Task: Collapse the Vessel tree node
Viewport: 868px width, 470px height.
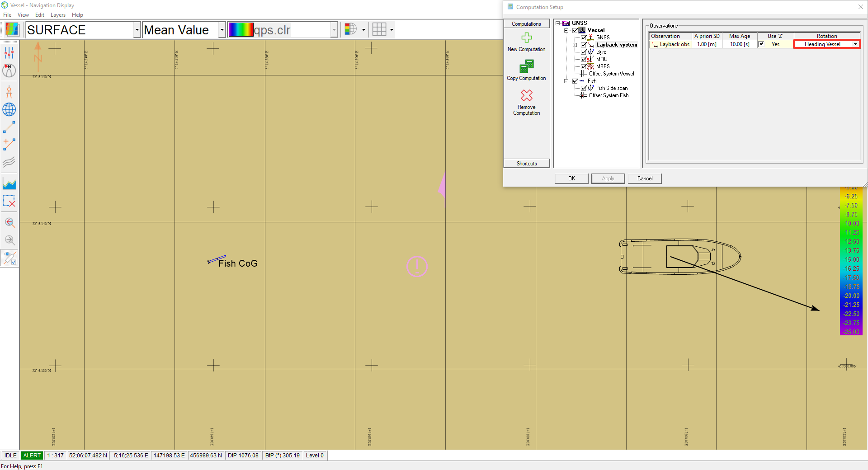Action: point(566,30)
